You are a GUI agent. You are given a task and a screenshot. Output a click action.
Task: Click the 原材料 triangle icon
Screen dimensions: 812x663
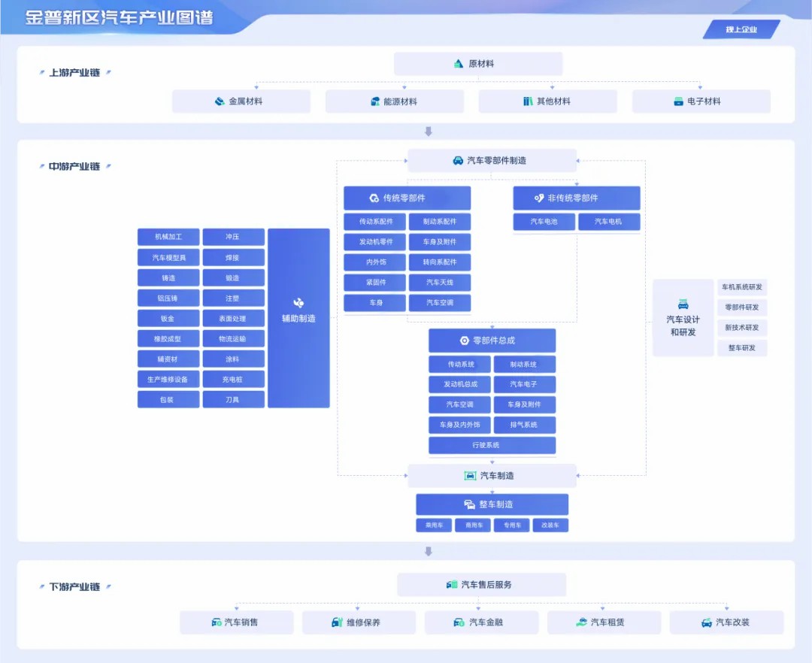459,64
